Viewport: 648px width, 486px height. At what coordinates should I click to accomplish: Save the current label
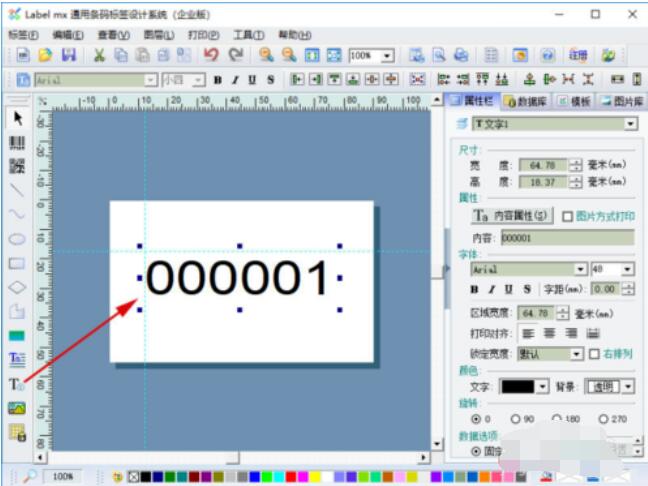(69, 55)
